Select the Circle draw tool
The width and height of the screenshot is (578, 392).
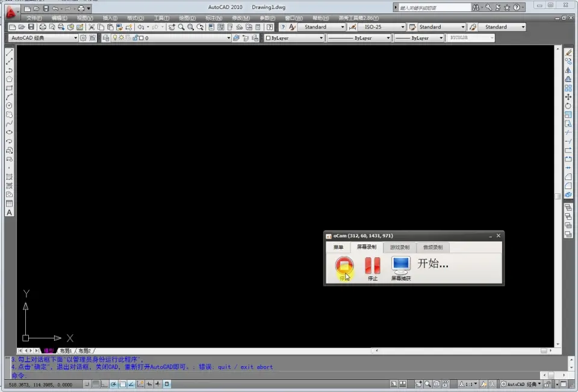coord(10,106)
